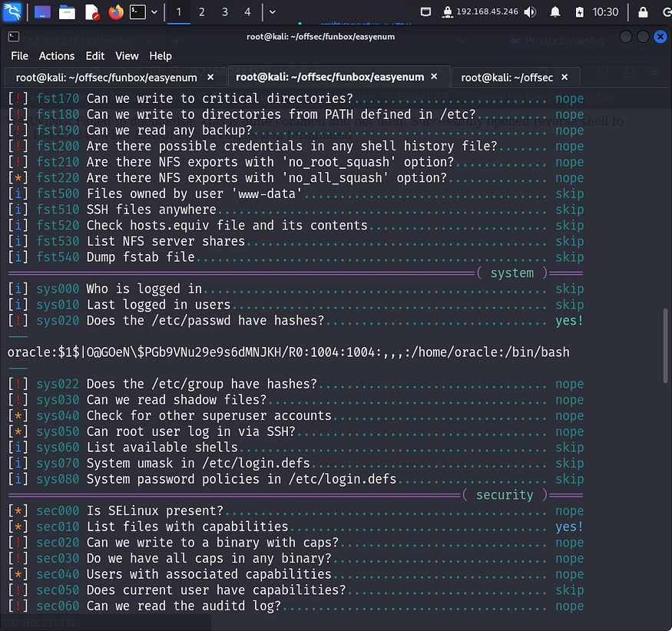Open the Edit menu
672x631 pixels.
coord(94,56)
